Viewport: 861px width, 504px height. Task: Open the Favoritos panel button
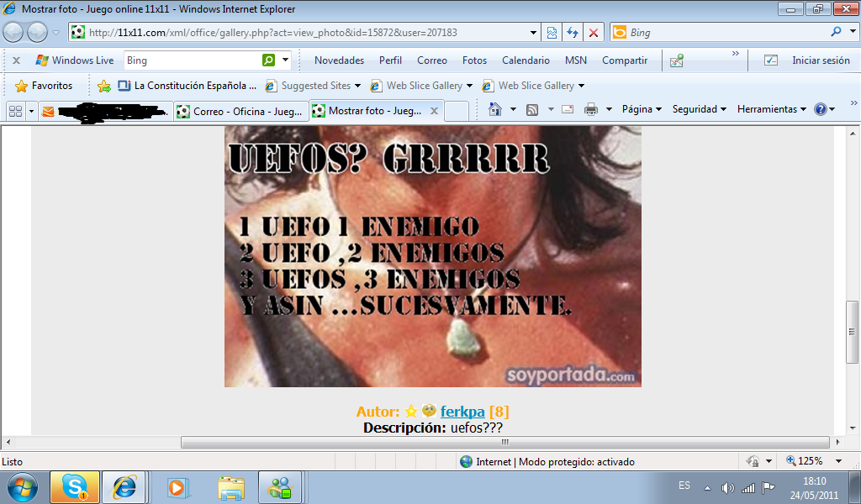[x=44, y=86]
